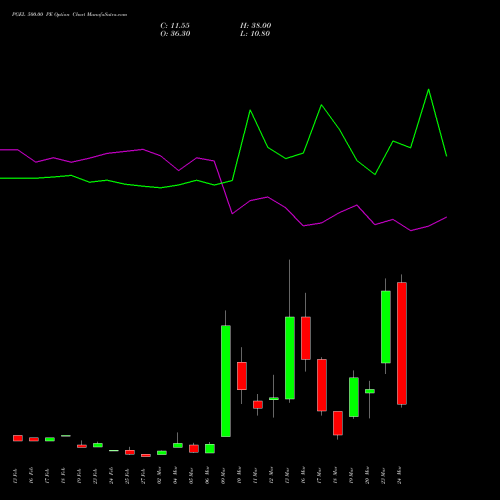Click the close value C: 11.55

[x=175, y=26]
